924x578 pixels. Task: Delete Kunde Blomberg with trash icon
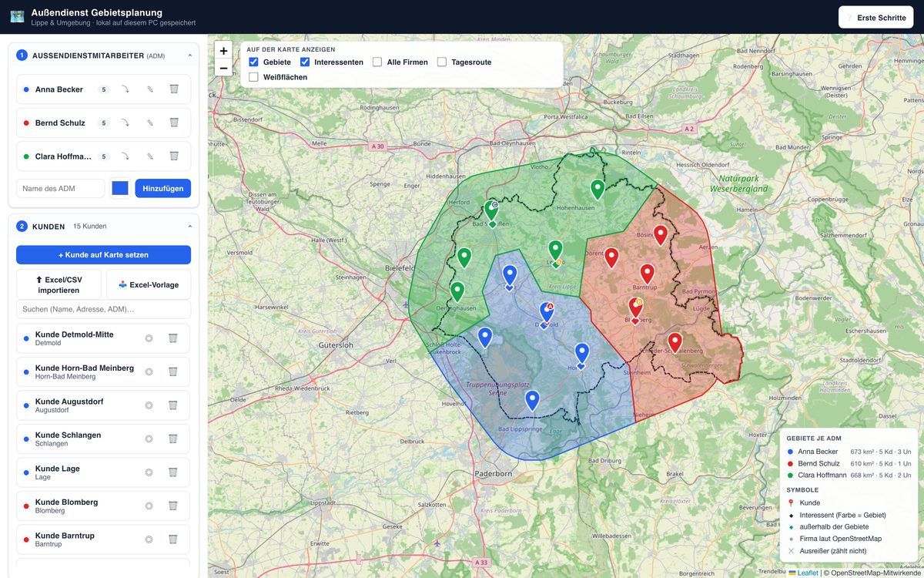pos(173,506)
